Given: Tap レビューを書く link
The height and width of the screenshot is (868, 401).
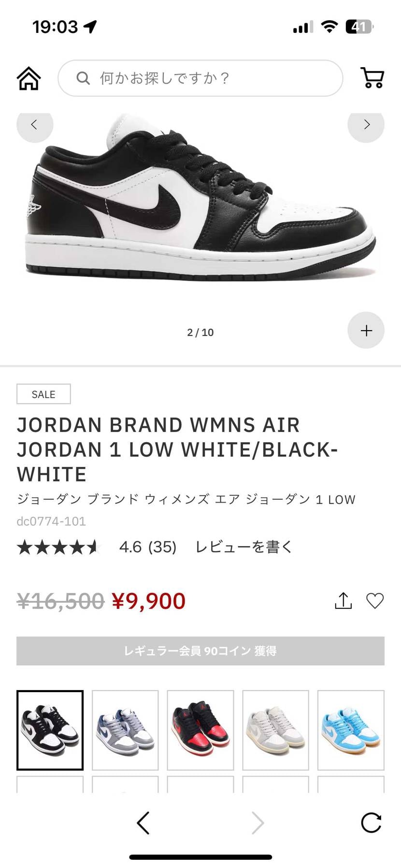Looking at the screenshot, I should pos(243,547).
